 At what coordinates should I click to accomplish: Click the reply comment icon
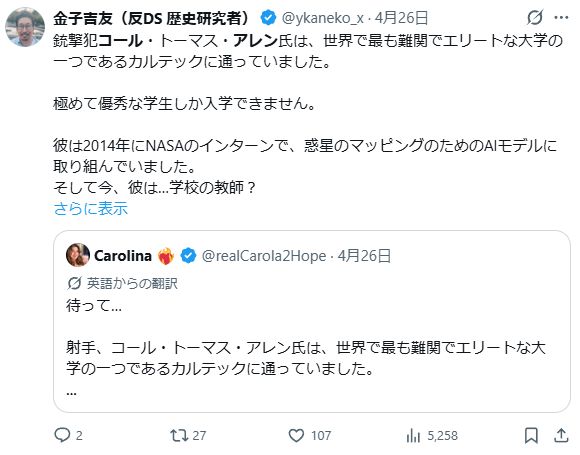tap(62, 435)
